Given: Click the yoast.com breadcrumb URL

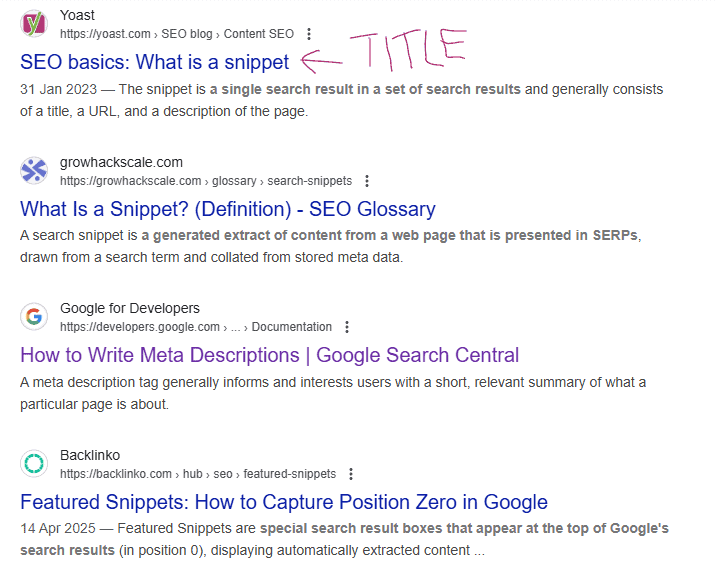Looking at the screenshot, I should pos(176,34).
